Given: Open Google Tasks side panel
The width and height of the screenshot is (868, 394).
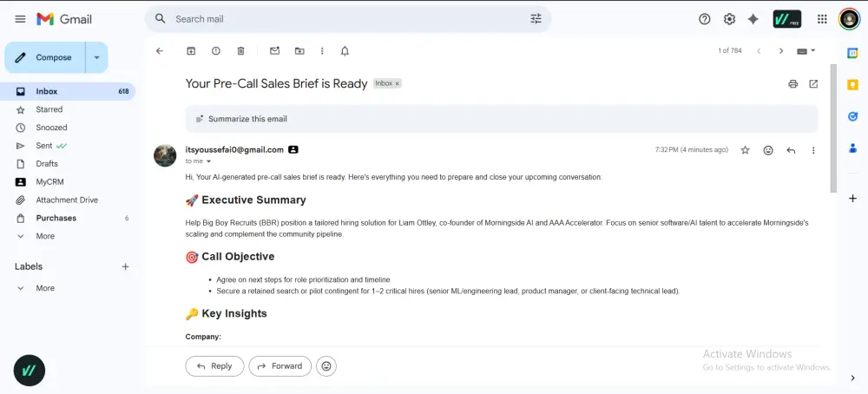Looking at the screenshot, I should pos(852,116).
